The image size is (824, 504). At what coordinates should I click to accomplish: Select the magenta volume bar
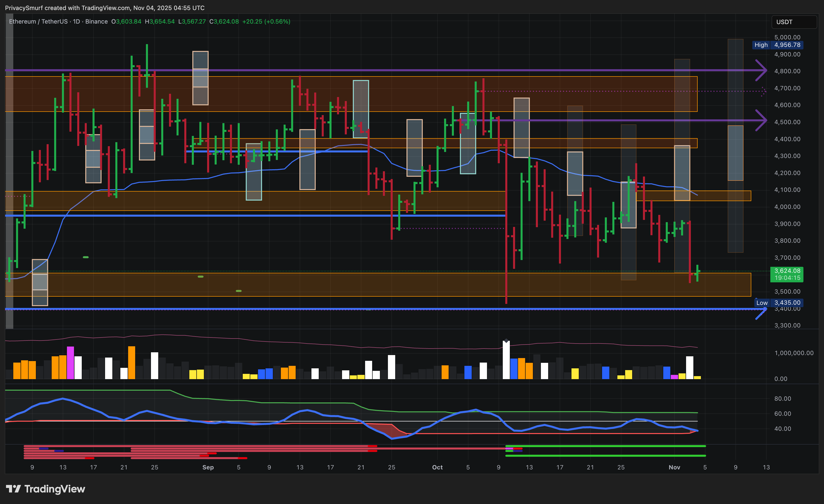click(70, 363)
